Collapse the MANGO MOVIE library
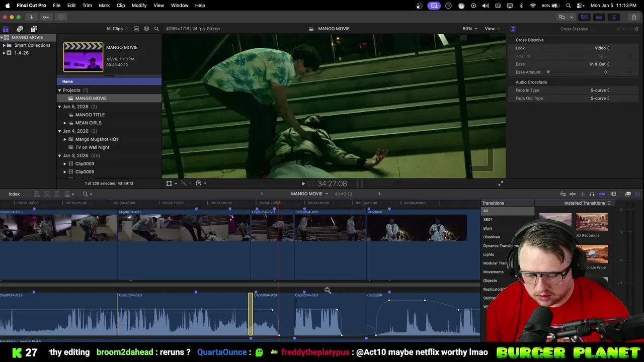644x362 pixels. click(2, 38)
